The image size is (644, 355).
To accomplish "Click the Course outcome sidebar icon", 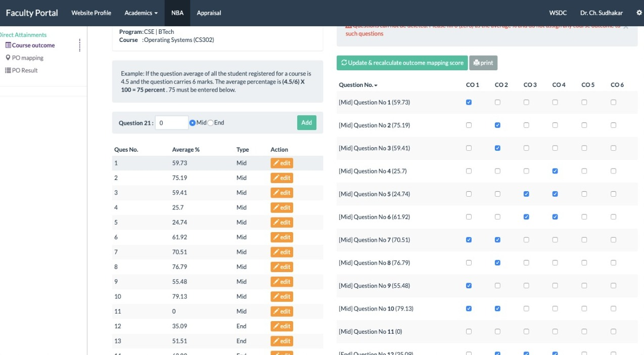I will pos(8,45).
